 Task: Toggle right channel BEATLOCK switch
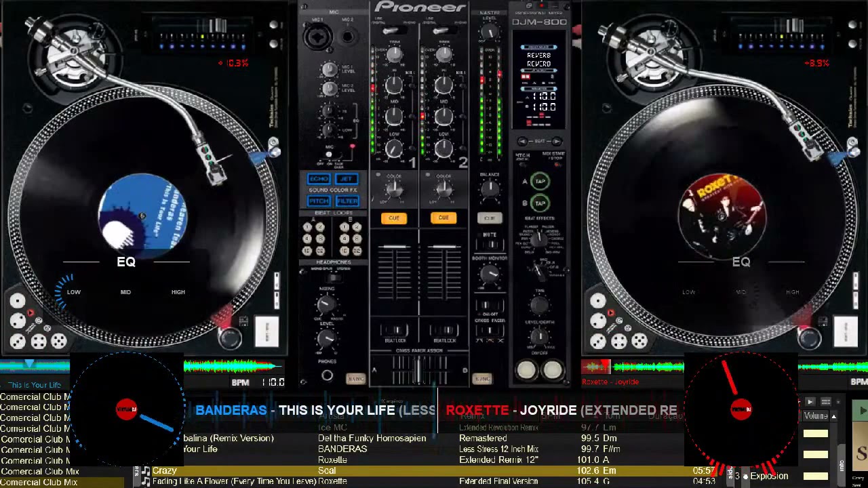point(443,331)
